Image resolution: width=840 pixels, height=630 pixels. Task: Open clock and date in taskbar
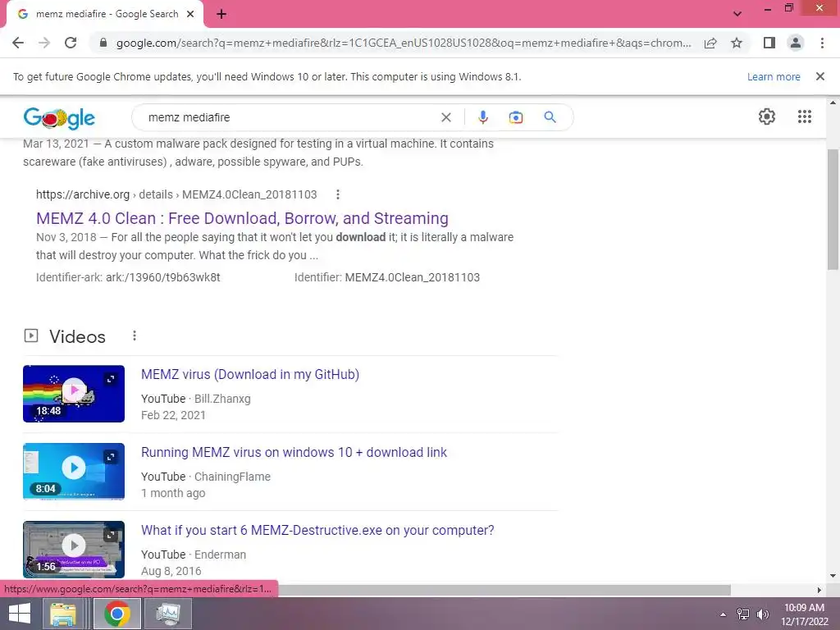tap(804, 614)
